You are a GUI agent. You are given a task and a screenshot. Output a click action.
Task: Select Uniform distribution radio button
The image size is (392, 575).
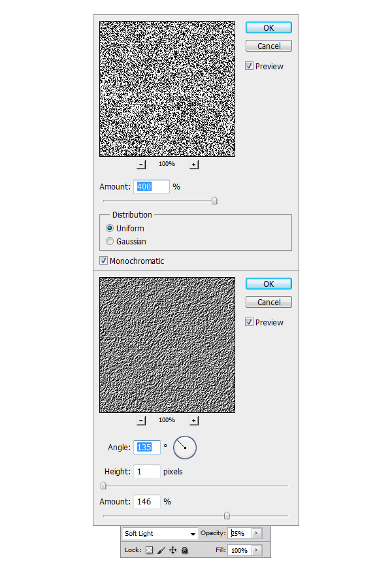coord(109,228)
